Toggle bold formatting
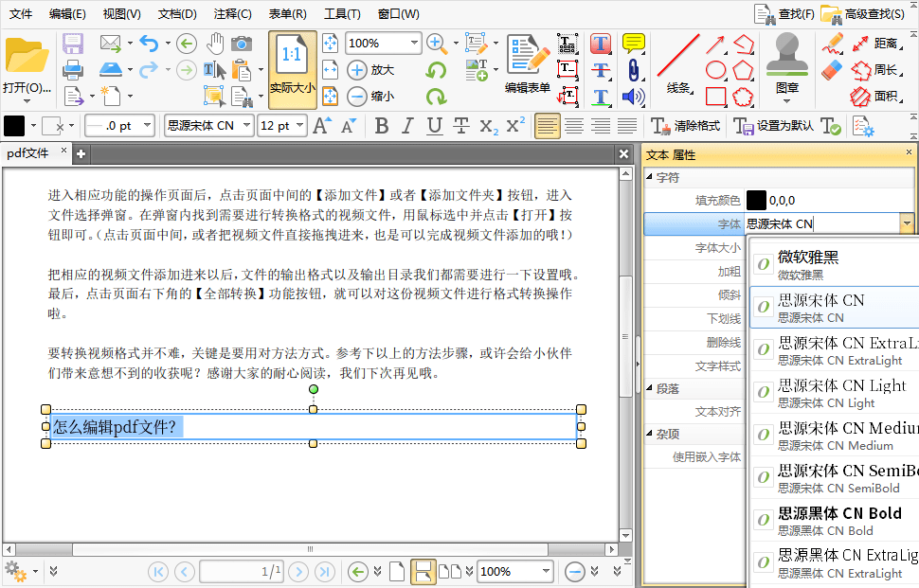The width and height of the screenshot is (919, 588). pos(381,125)
